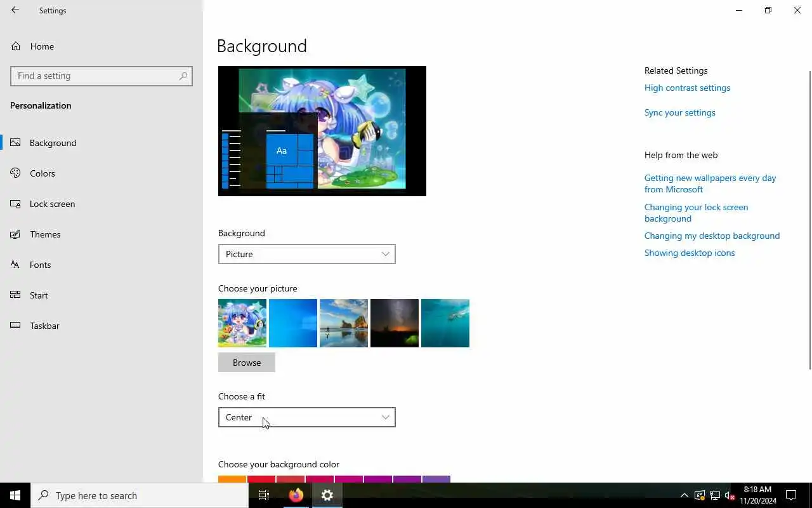This screenshot has height=508, width=812.
Task: Select the anime girl wallpaper thumbnail
Action: (x=242, y=323)
